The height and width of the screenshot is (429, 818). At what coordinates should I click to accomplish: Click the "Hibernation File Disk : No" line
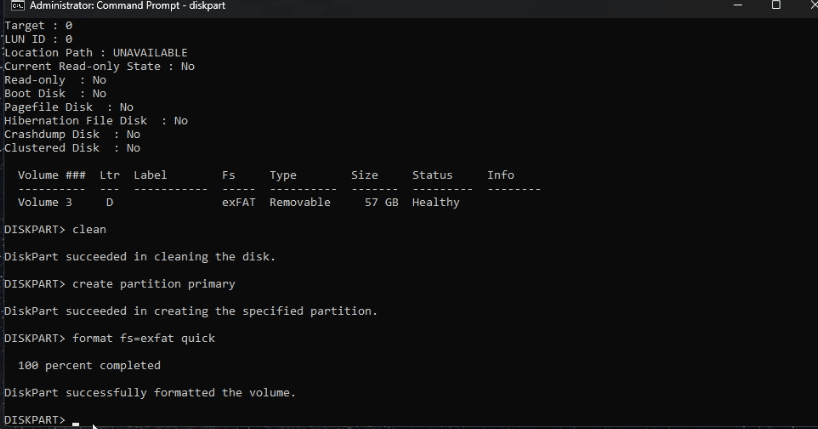tap(96, 121)
